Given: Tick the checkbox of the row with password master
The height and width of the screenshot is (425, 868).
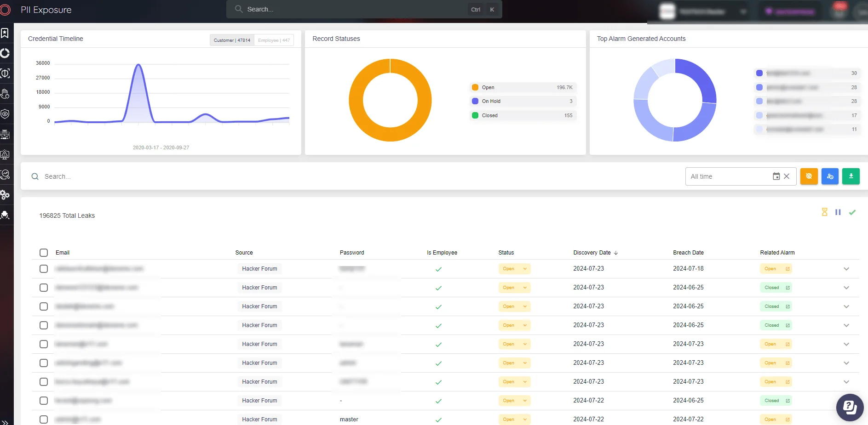Looking at the screenshot, I should coord(44,419).
